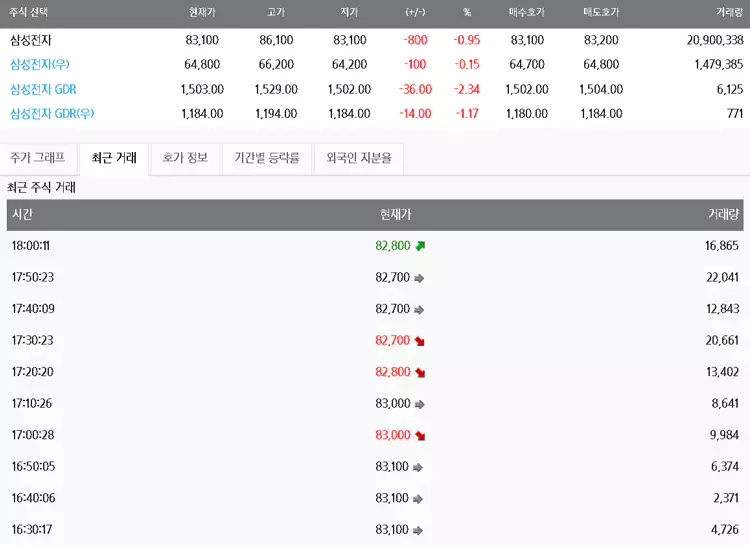Click the 17:30:23 time entry
Screen dimensions: 750x545
(33, 341)
